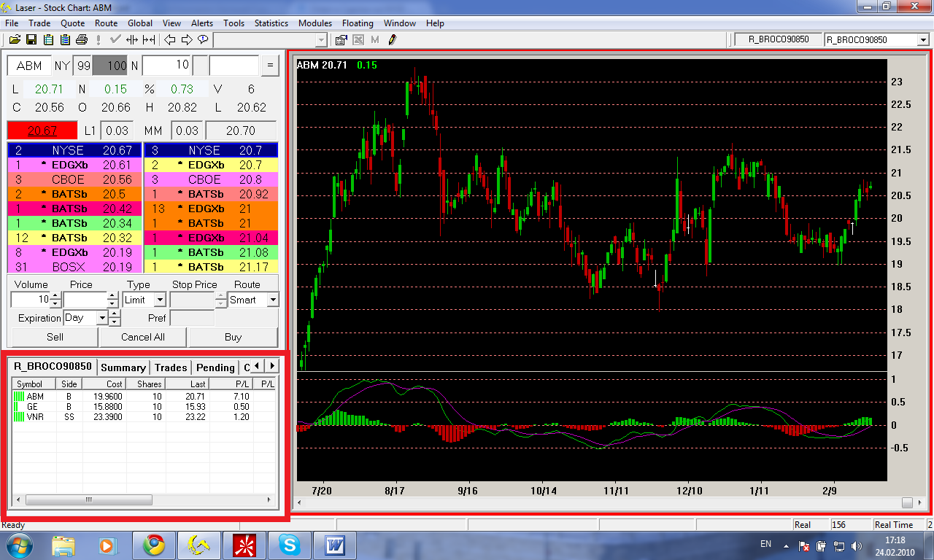Open the Windows Start menu

coord(18,544)
